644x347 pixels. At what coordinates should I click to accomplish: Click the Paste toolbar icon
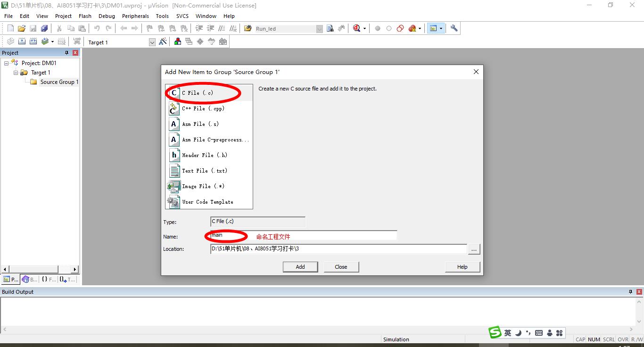point(82,28)
